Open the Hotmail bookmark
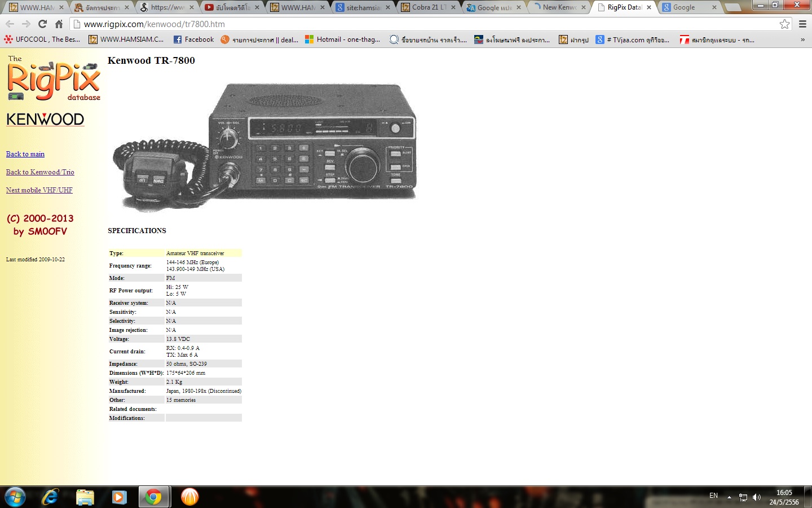 pos(343,40)
